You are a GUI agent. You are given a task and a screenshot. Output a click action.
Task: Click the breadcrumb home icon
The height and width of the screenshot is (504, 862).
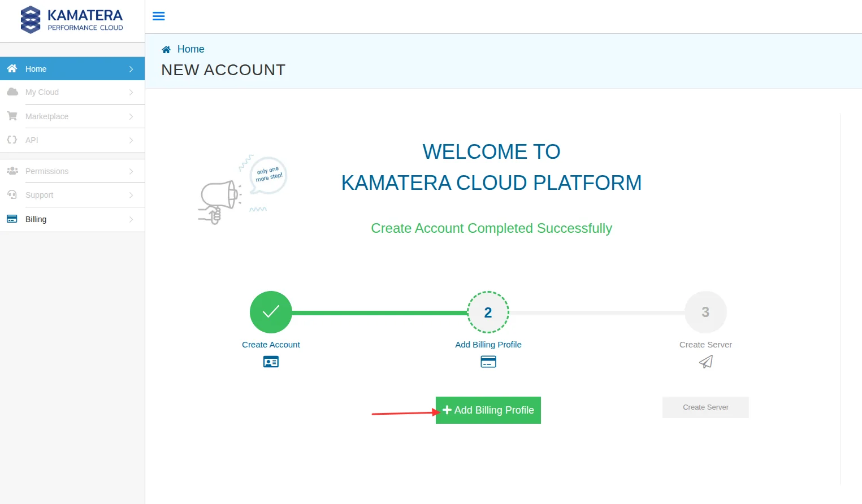166,50
